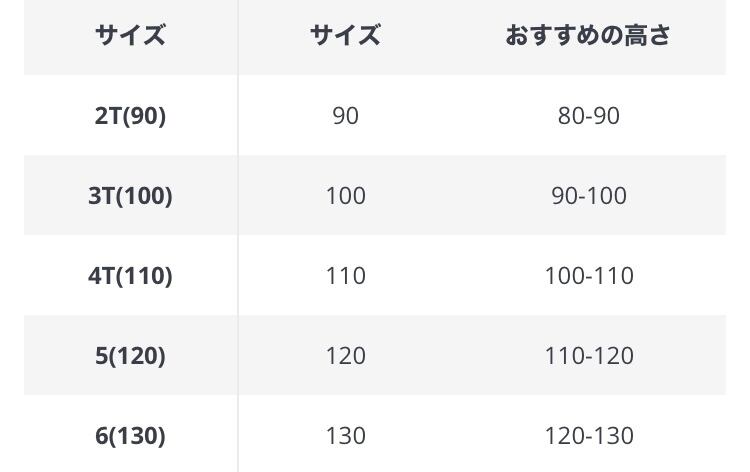Click the bold サイズ header in first column
Screen dimensions: 750x472
pyautogui.click(x=130, y=36)
